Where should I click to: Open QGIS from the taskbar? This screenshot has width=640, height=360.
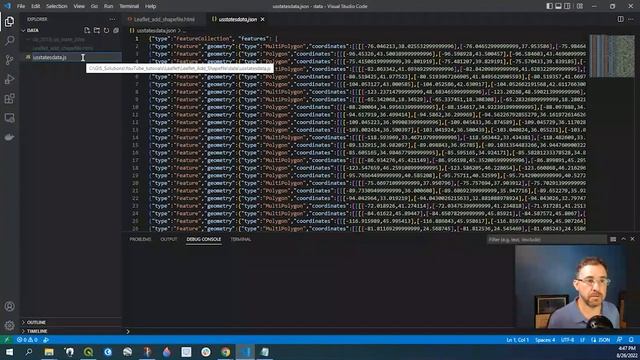pos(88,352)
